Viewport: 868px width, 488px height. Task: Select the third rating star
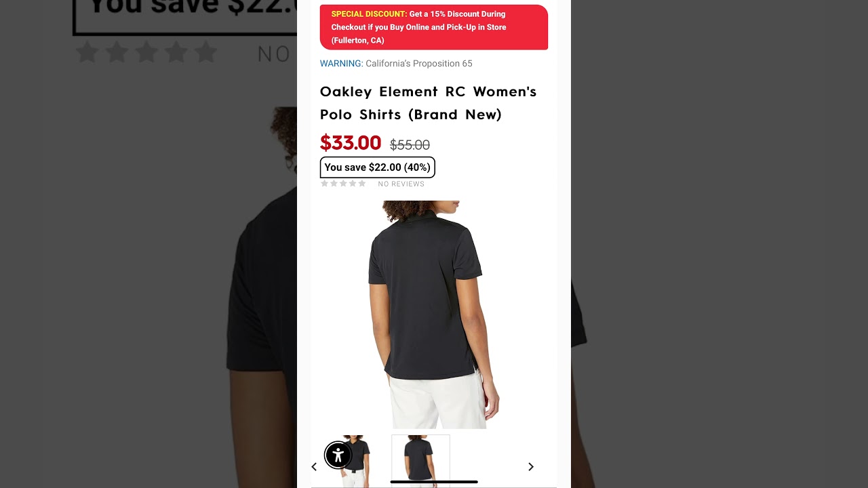[343, 184]
